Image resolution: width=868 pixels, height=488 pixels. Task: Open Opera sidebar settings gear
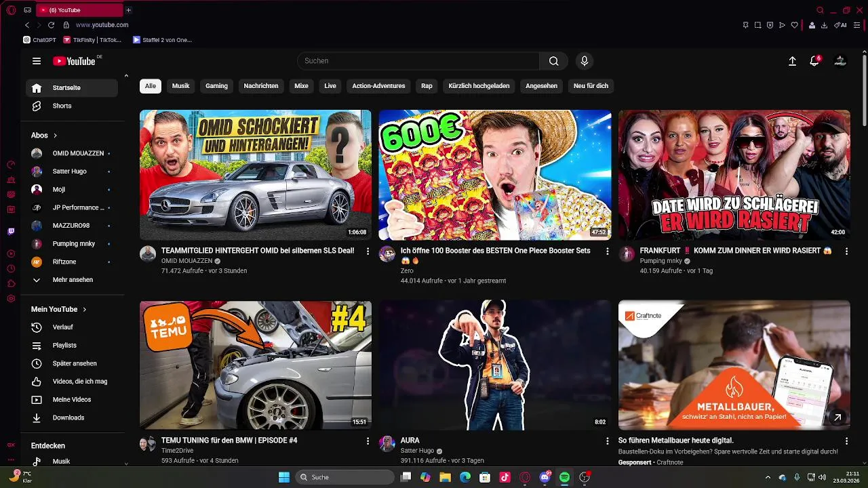(x=11, y=299)
